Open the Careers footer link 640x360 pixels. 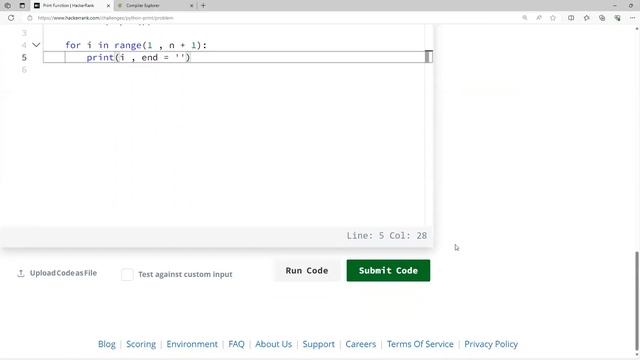(x=360, y=344)
